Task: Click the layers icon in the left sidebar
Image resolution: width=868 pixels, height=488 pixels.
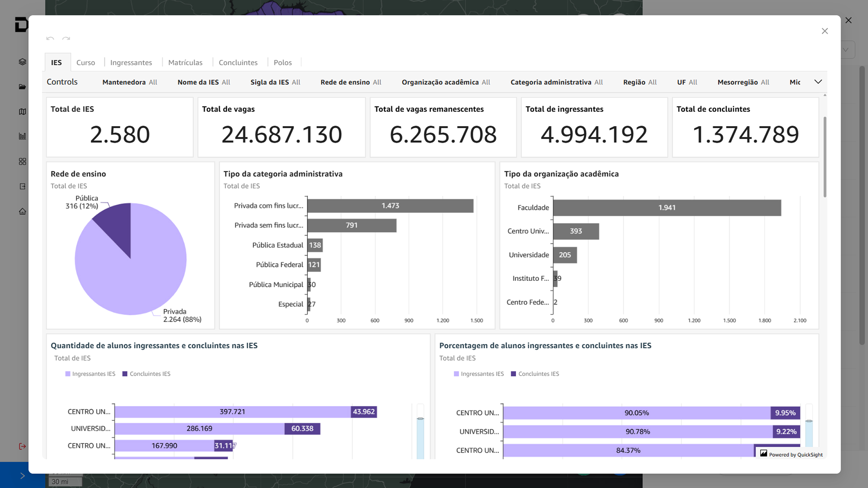Action: tap(22, 62)
